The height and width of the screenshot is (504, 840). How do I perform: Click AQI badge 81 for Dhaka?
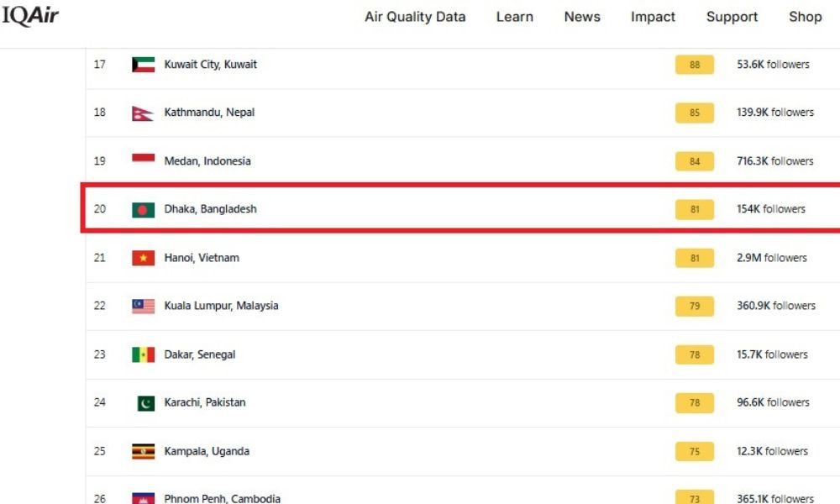(695, 209)
